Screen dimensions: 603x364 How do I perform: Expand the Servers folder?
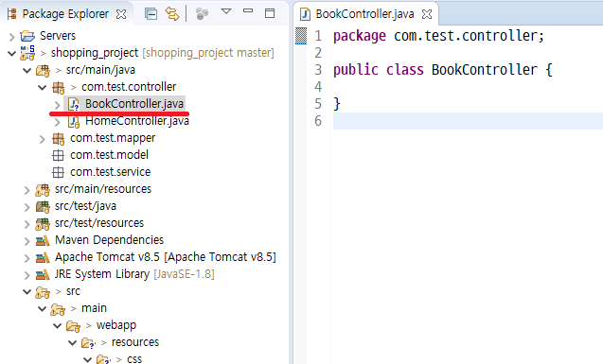[12, 37]
